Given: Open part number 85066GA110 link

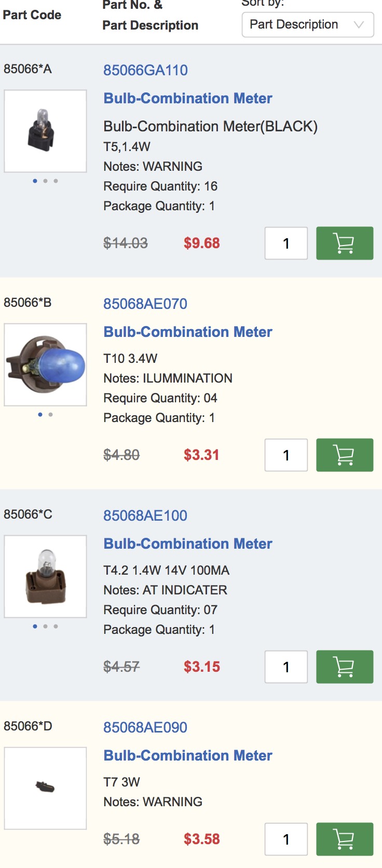Looking at the screenshot, I should (x=145, y=70).
